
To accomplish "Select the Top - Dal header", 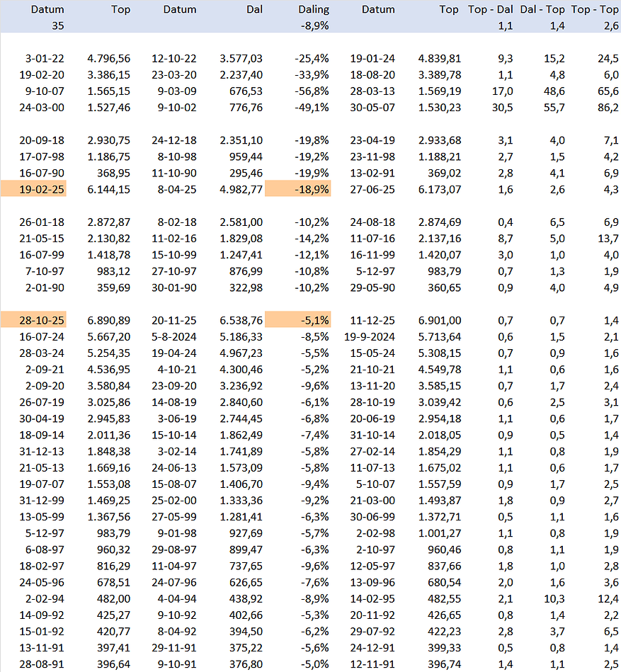I will [489, 10].
